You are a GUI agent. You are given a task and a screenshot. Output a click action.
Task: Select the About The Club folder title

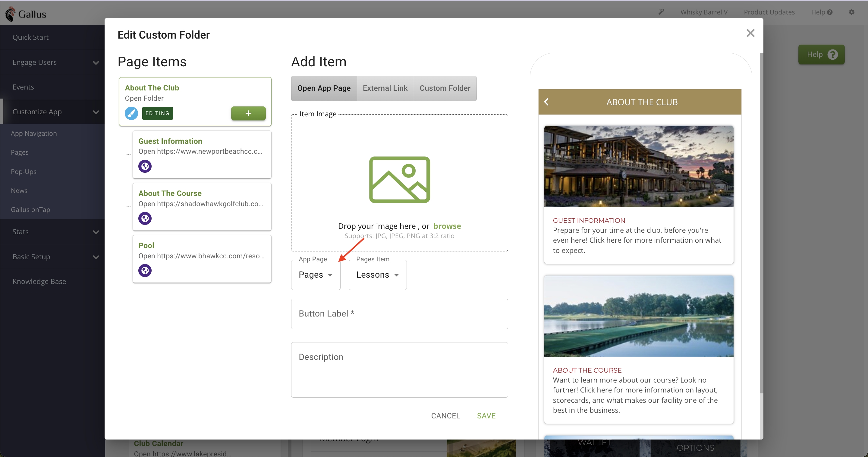click(x=152, y=88)
